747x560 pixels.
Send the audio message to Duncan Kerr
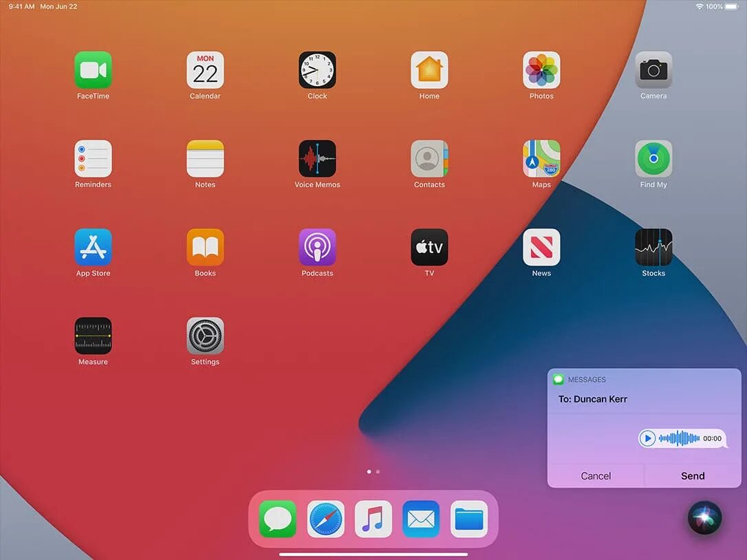click(693, 475)
